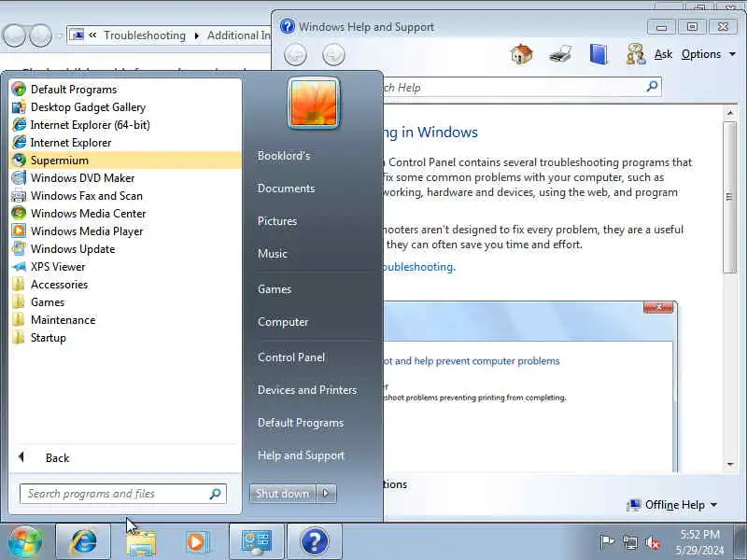Click the Ask text in Help toolbar

click(x=663, y=54)
